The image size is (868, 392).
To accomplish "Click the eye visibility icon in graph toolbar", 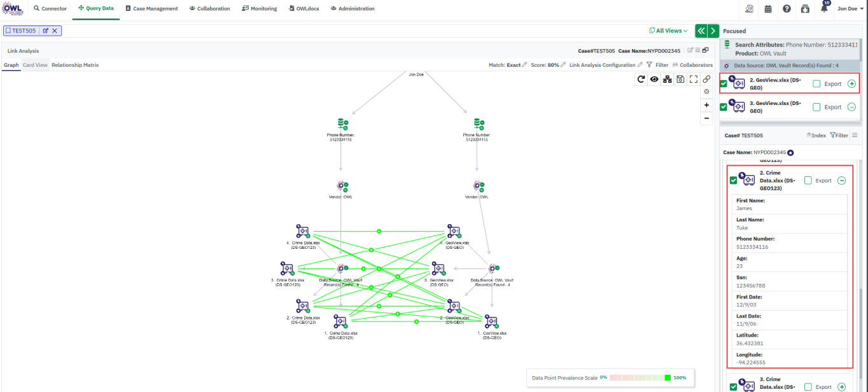I will (654, 79).
